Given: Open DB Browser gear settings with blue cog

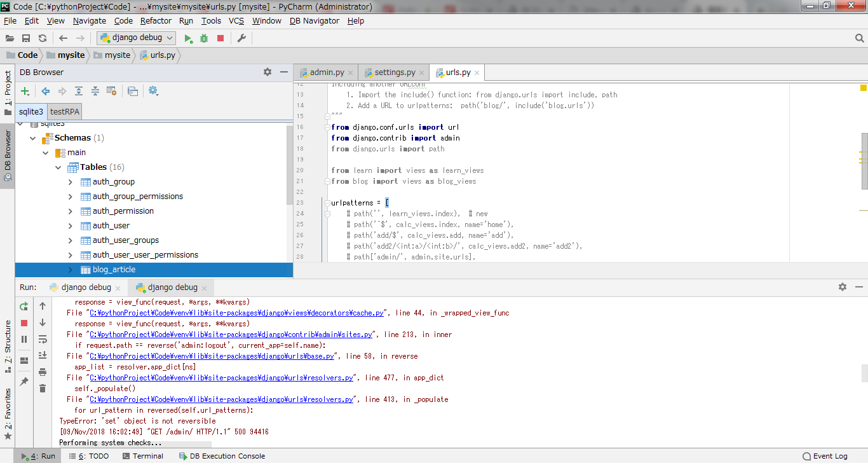Looking at the screenshot, I should [153, 91].
